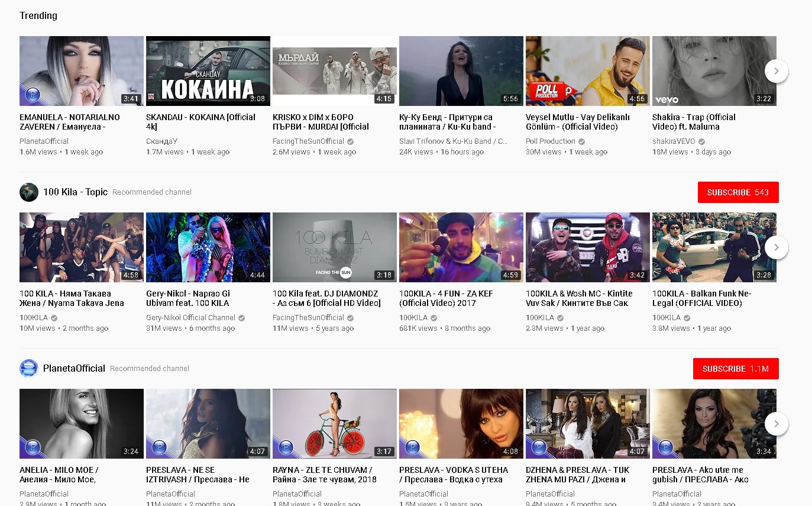Play the 100 Kila Bumboklaat Diamondz thumbnail
The height and width of the screenshot is (506, 812).
pos(335,247)
